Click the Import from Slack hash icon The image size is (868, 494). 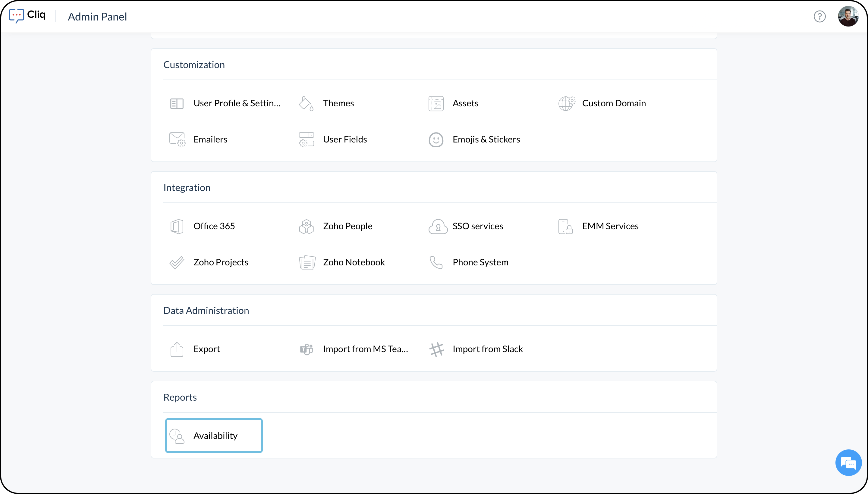coord(436,349)
